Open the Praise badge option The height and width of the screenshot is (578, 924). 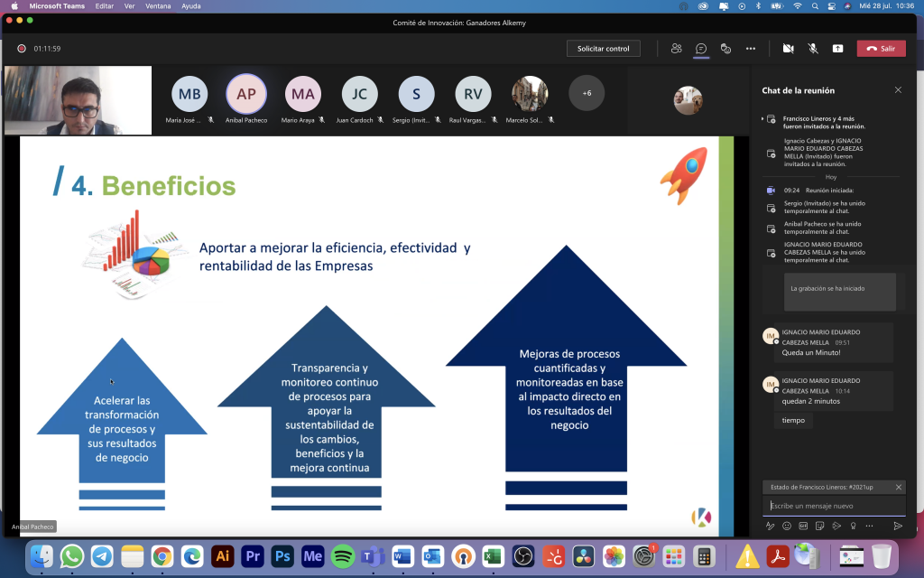tap(853, 526)
